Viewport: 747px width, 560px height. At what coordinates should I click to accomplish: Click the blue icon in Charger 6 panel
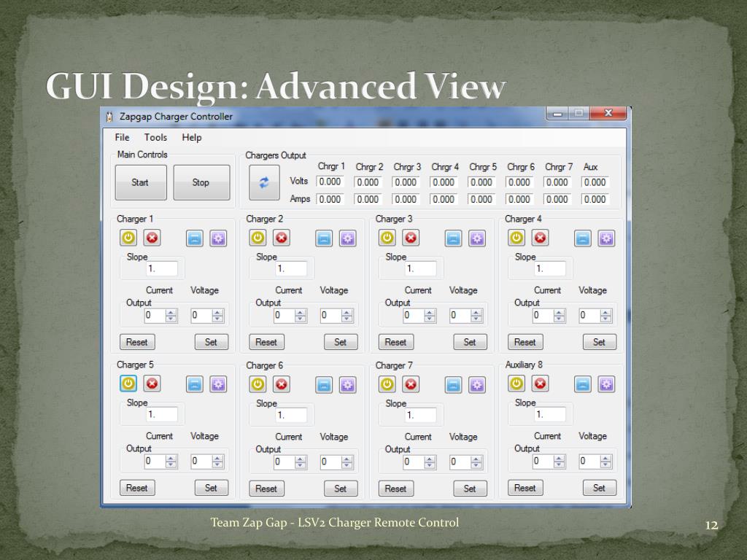[x=324, y=385]
